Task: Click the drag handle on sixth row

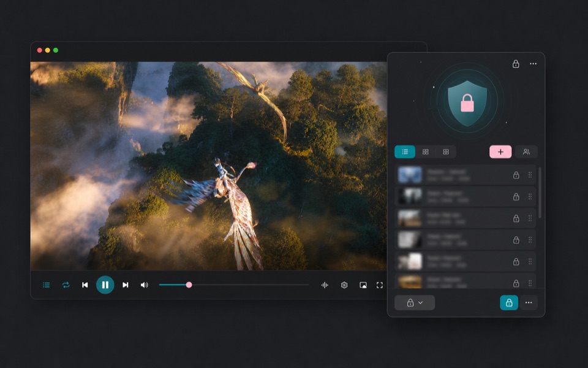Action: [x=530, y=283]
